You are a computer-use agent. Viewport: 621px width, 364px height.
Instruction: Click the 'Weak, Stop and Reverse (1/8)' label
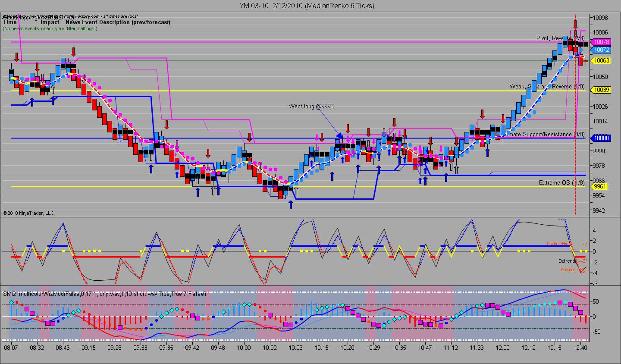point(547,86)
